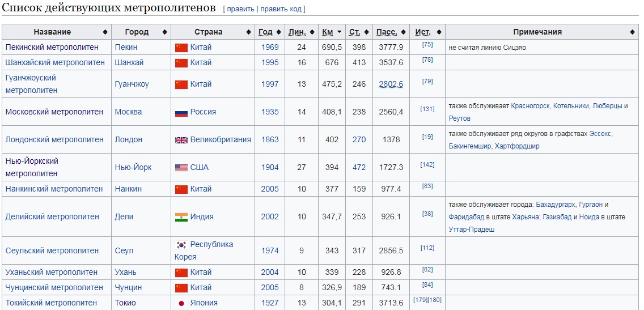644x310 pixels.
Task: Open the править section edit link
Action: [240, 9]
